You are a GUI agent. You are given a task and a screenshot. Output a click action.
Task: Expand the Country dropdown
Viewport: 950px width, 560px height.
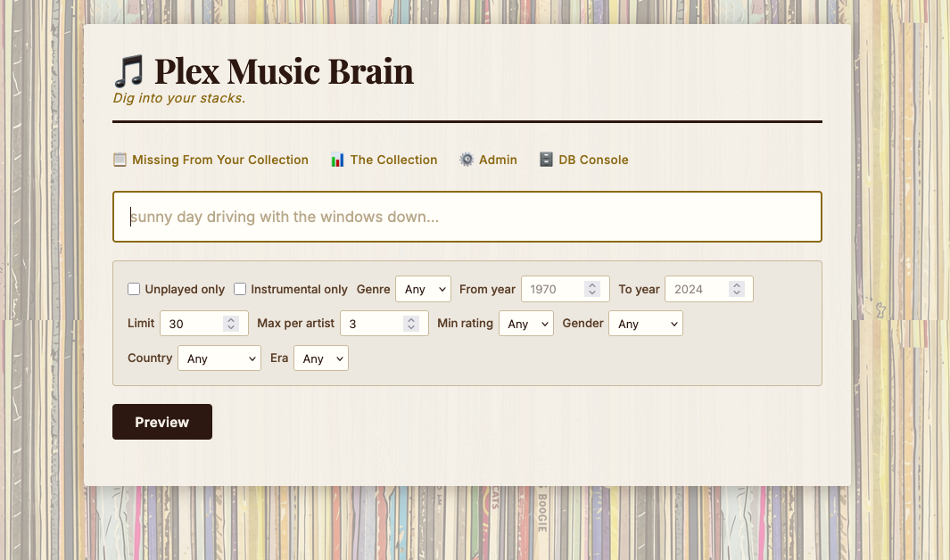219,358
